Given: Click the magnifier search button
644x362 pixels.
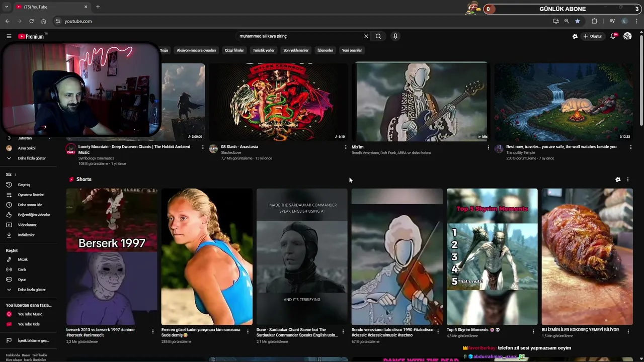Looking at the screenshot, I should click(378, 36).
